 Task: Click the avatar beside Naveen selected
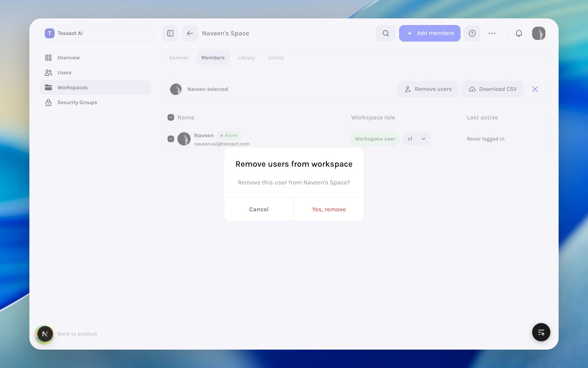click(176, 89)
